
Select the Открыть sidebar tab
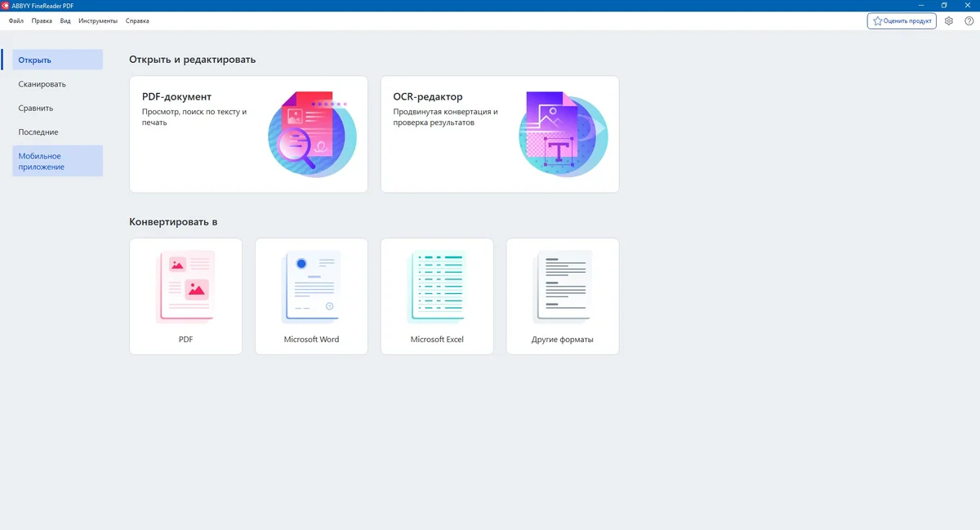pos(57,60)
